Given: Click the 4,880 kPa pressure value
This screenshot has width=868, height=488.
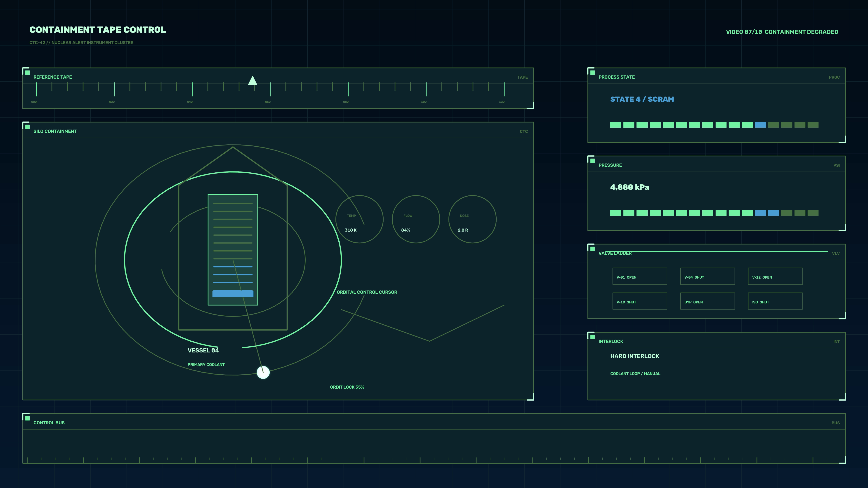Looking at the screenshot, I should (630, 187).
